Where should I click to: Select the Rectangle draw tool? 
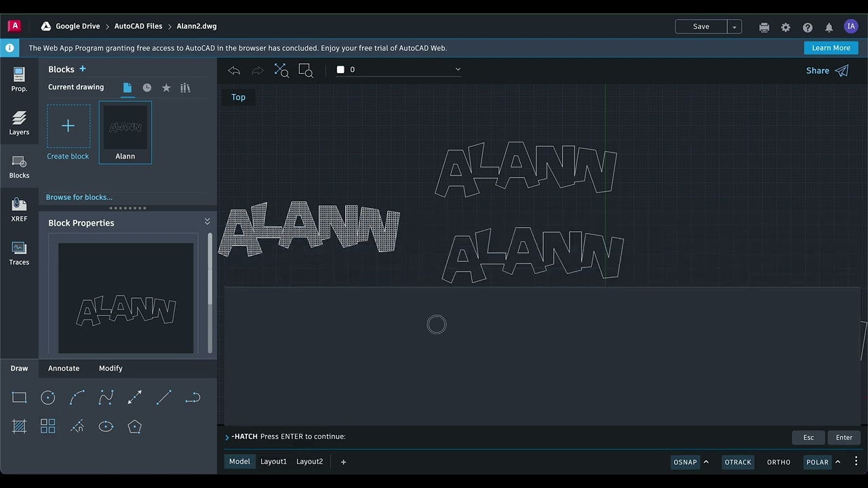[19, 398]
